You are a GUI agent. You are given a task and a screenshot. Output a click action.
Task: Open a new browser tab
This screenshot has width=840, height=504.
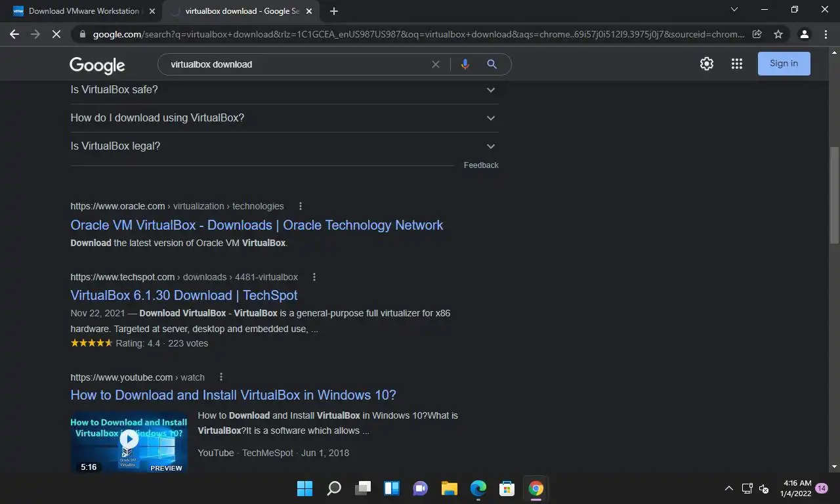334,11
